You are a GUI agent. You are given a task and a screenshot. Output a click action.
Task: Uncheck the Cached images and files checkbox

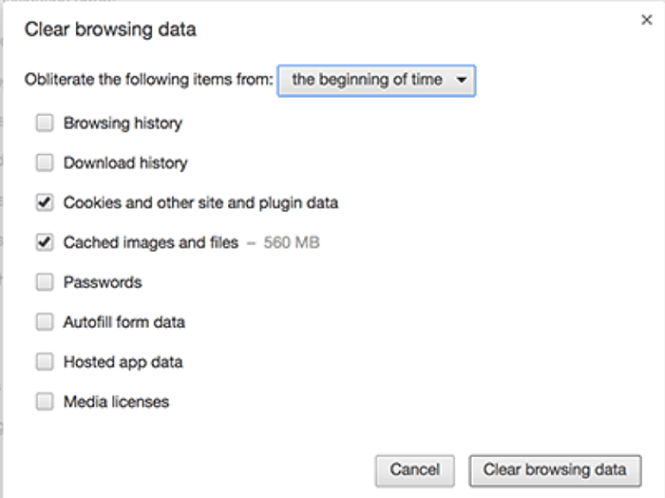44,242
